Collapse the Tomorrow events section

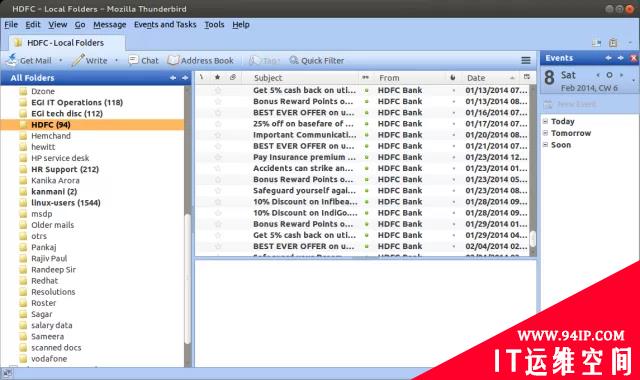(x=545, y=133)
